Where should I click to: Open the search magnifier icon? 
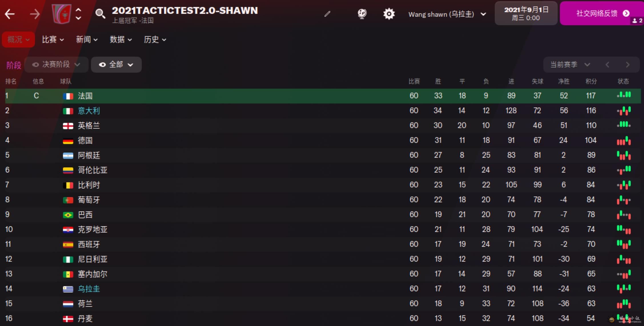(100, 13)
